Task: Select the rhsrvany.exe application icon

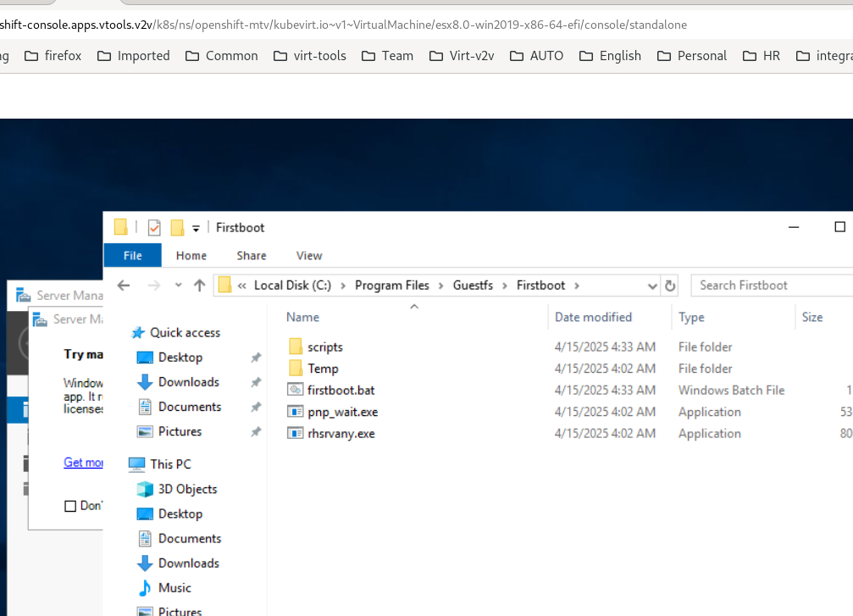Action: (x=296, y=433)
